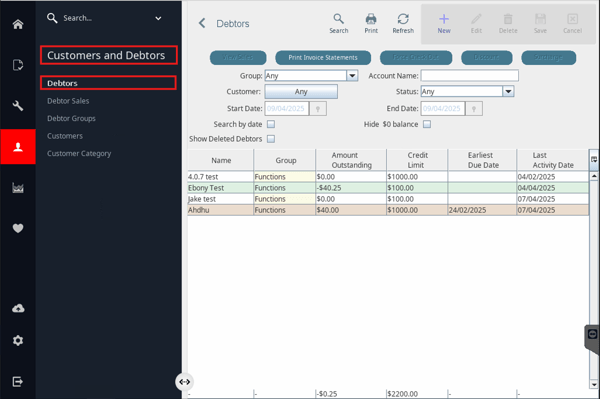Sort by Name column header
The height and width of the screenshot is (399, 600).
point(221,160)
